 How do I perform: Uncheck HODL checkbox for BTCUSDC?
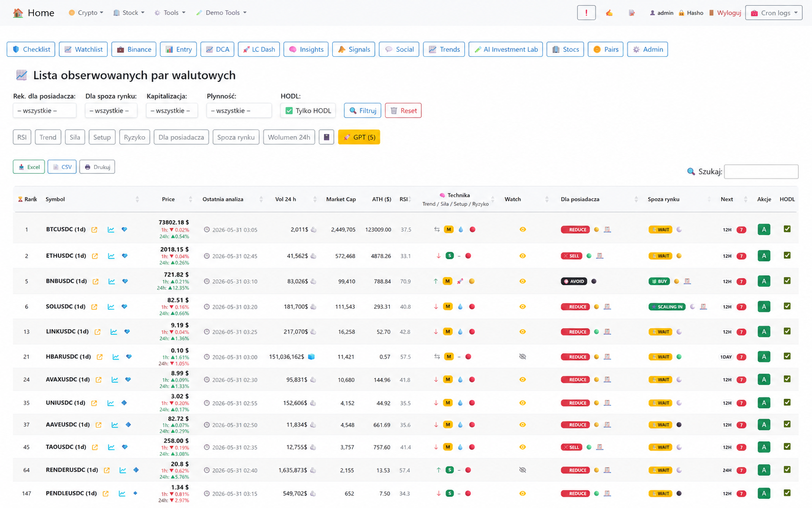(x=787, y=229)
